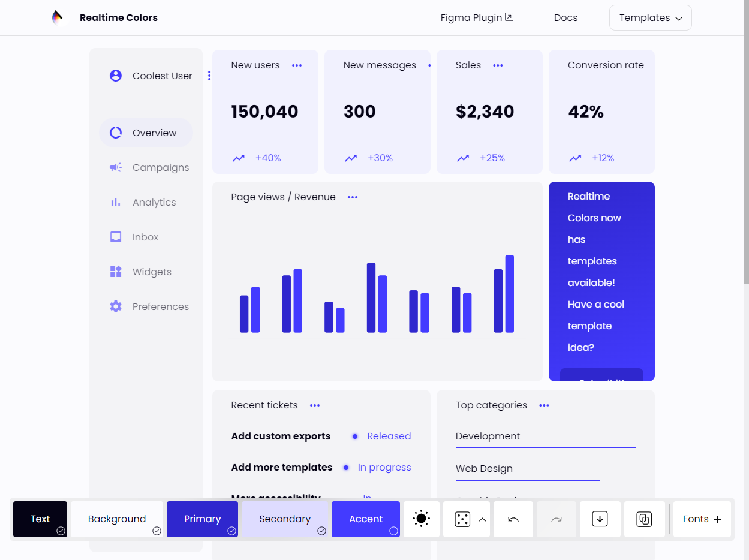Screen dimensions: 749x560
Task: Select Campaigns in the sidebar
Action: pyautogui.click(x=160, y=168)
